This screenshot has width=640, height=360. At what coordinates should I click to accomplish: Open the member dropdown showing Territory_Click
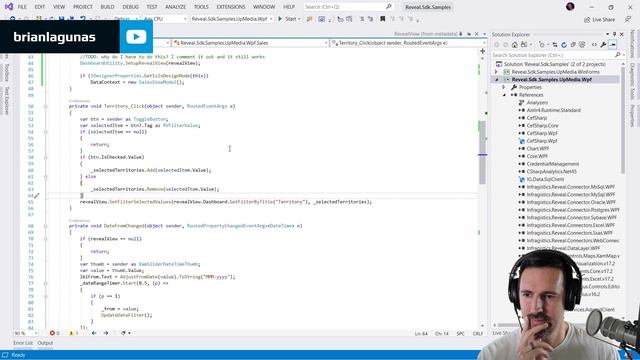tap(408, 42)
